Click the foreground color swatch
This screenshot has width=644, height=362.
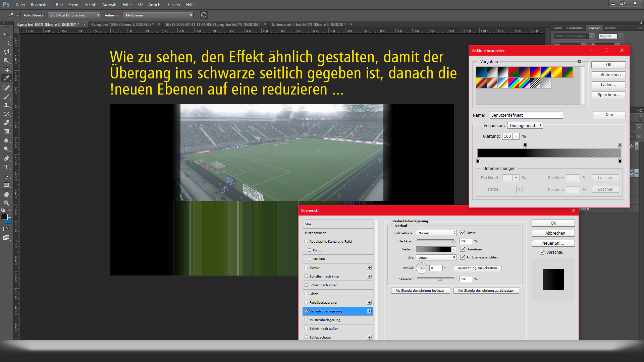[x=5, y=217]
